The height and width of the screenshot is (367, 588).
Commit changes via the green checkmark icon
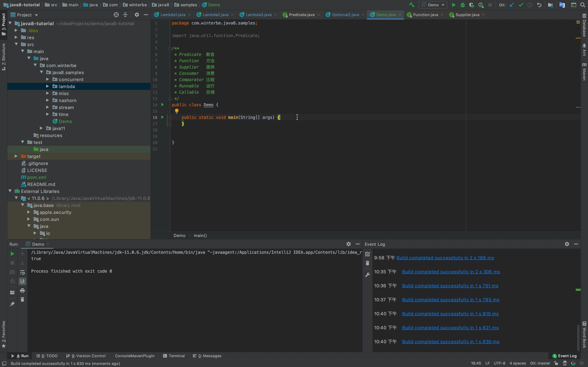pos(521,5)
